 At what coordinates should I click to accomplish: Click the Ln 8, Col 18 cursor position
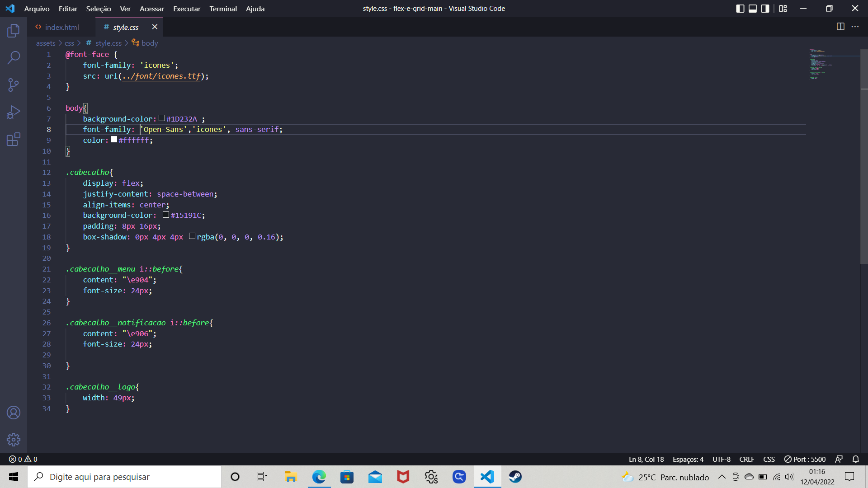click(646, 459)
